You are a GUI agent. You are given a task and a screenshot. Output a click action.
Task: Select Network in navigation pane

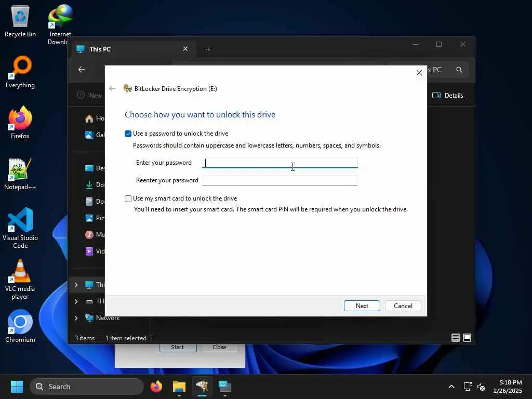coord(102,318)
